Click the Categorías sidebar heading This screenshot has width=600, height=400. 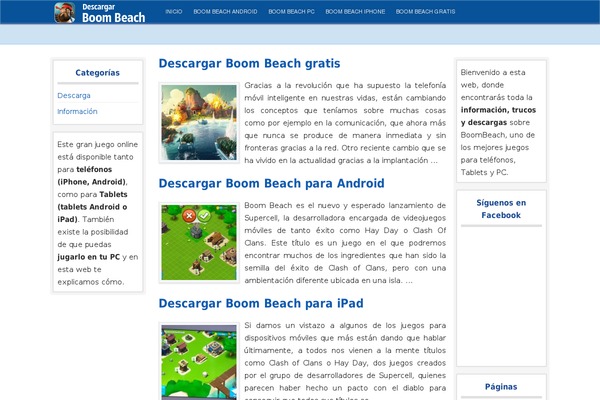tap(98, 73)
